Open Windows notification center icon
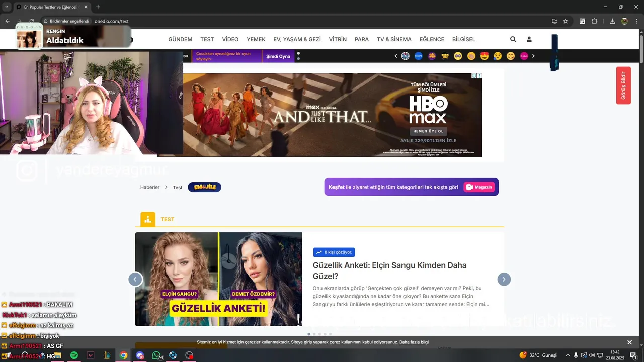Screen dimensions: 644x362 point(633,355)
